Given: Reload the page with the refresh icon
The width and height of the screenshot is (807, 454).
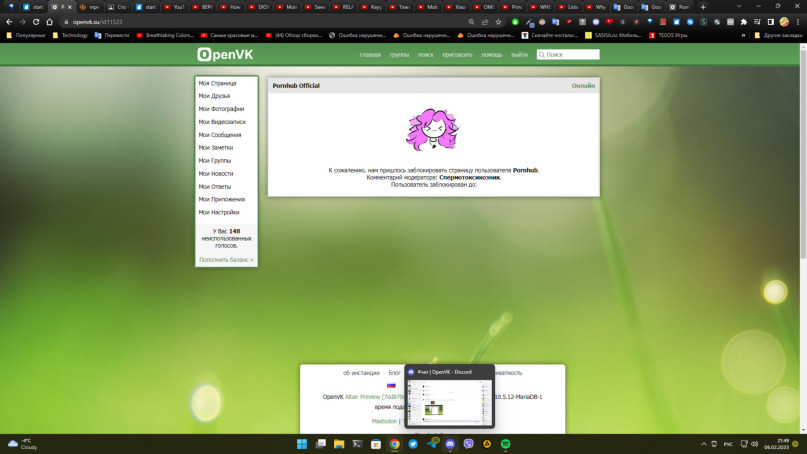Looking at the screenshot, I should 36,22.
